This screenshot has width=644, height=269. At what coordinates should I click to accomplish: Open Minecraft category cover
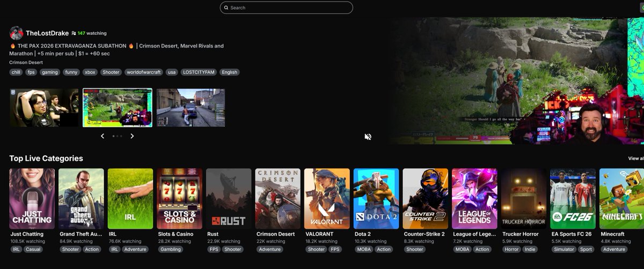[622, 199]
